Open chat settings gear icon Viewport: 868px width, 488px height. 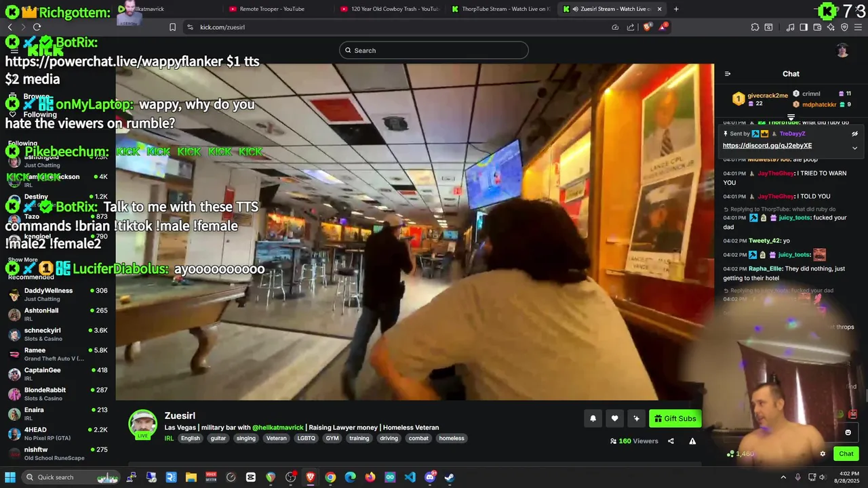click(x=823, y=454)
